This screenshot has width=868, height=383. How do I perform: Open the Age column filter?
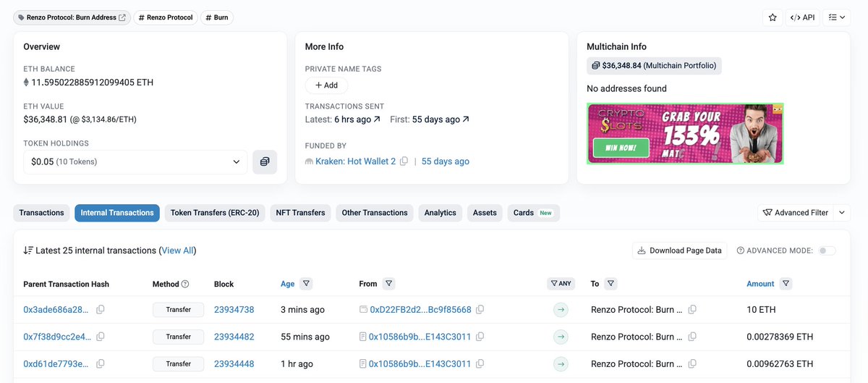tap(306, 284)
